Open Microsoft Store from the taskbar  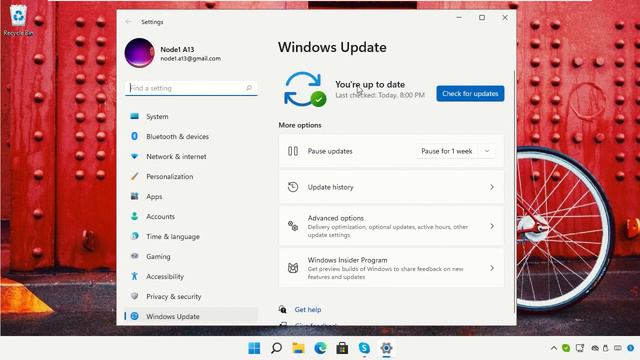point(342,348)
